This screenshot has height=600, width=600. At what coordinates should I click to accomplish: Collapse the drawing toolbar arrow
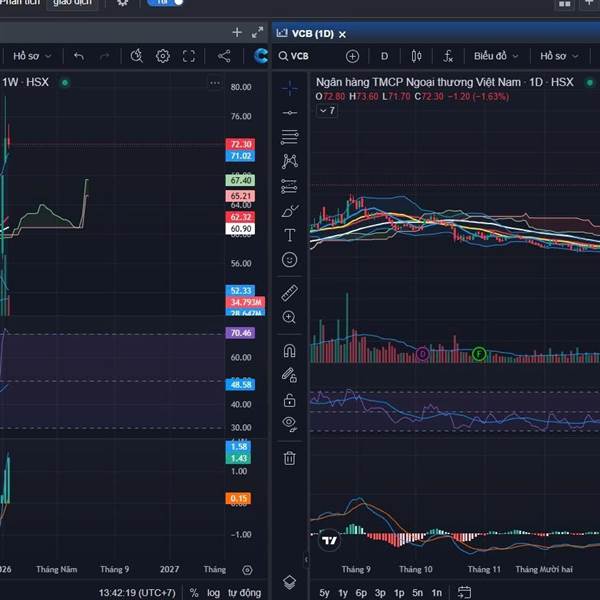[x=306, y=560]
